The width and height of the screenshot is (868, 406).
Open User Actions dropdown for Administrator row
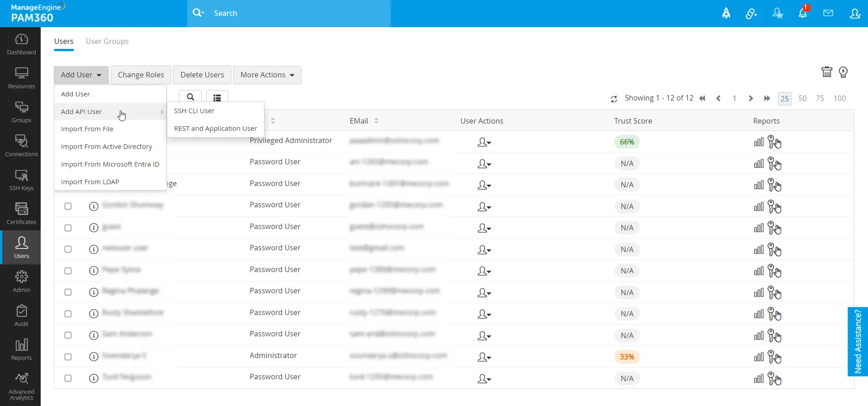(484, 357)
